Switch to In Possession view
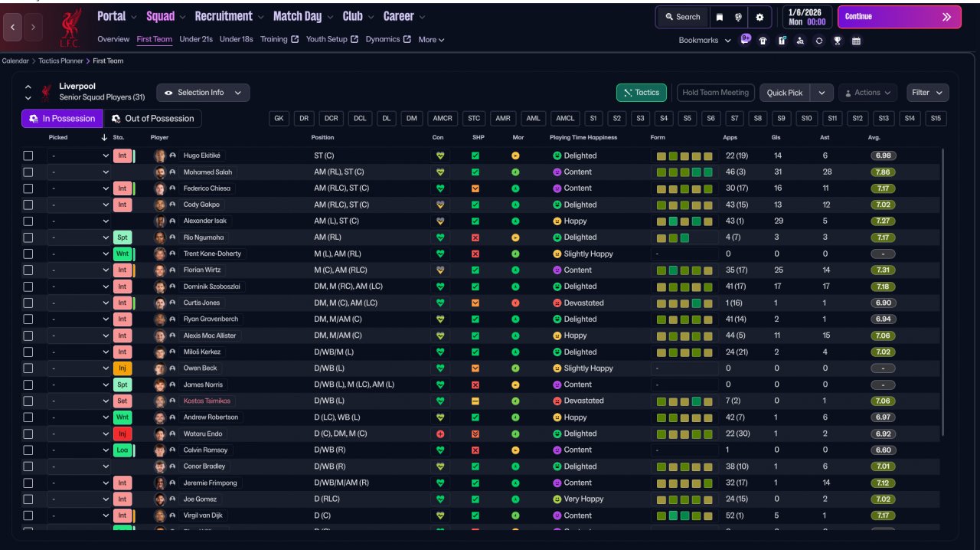The width and height of the screenshot is (980, 550). tap(62, 119)
